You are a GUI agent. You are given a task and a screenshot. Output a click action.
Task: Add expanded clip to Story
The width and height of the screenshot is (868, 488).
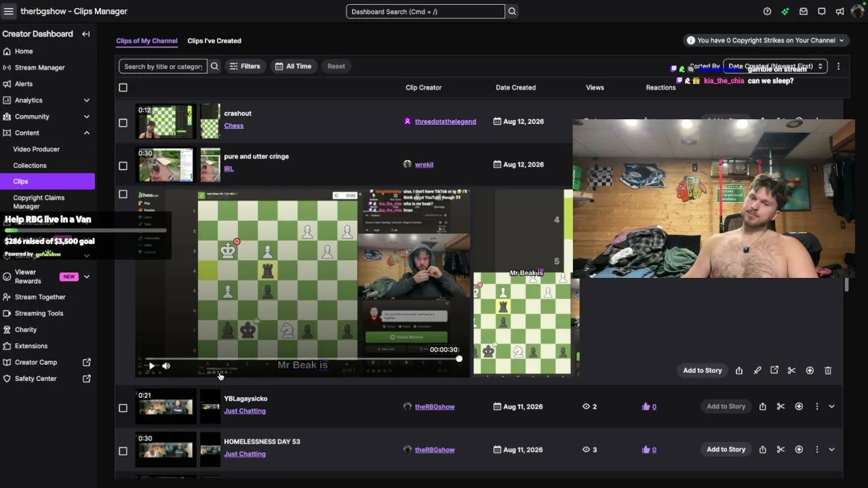point(703,371)
